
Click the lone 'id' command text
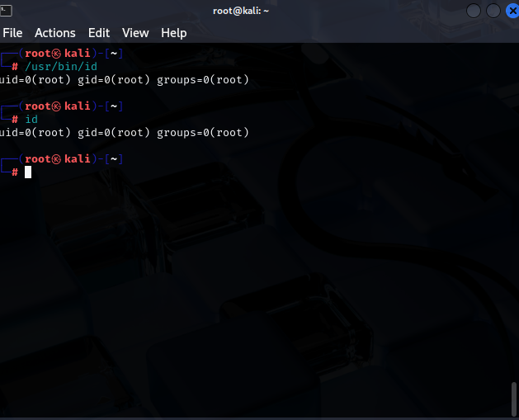click(31, 119)
